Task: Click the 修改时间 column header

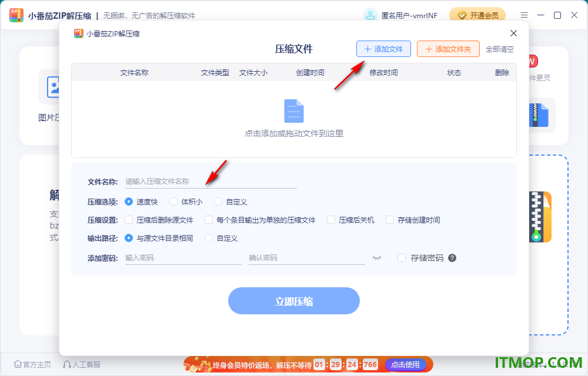Action: click(383, 73)
